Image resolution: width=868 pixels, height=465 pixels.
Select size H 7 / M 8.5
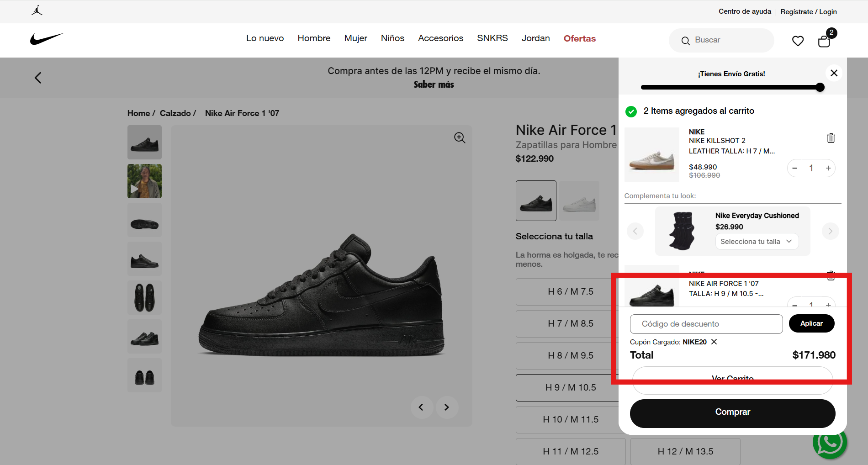pos(570,323)
